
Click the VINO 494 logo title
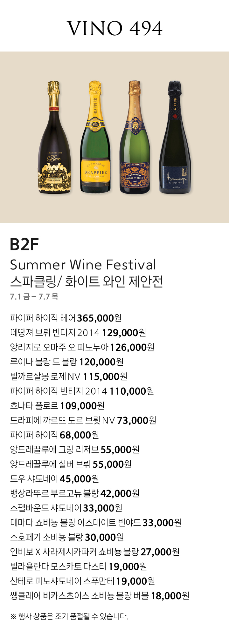tap(114, 29)
